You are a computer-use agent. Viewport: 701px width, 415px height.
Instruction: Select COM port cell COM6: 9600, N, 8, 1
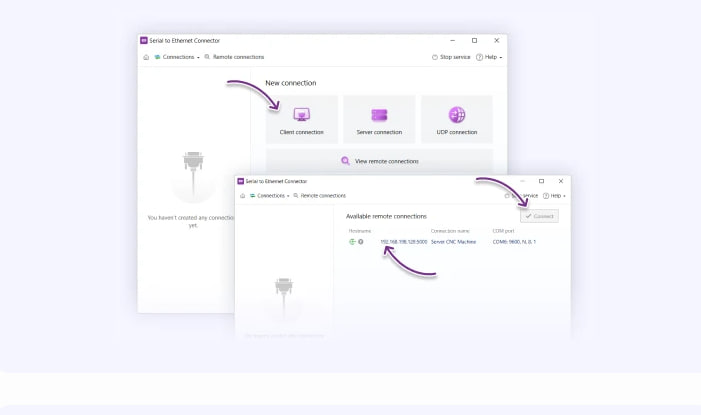coord(514,242)
